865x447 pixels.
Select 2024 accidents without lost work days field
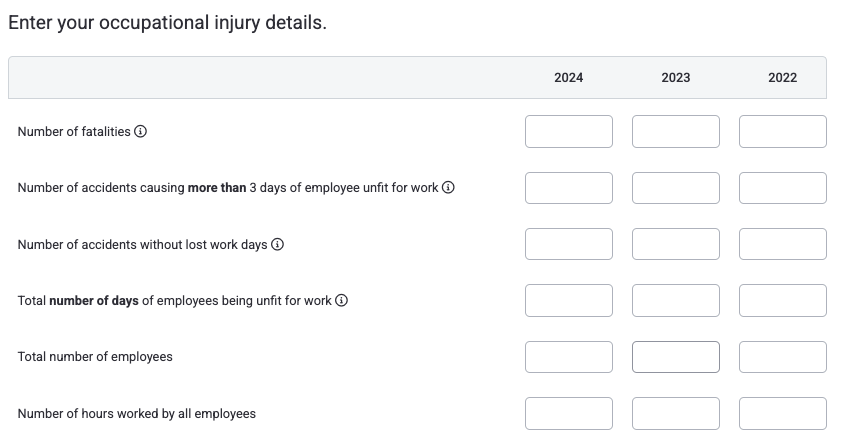point(569,244)
